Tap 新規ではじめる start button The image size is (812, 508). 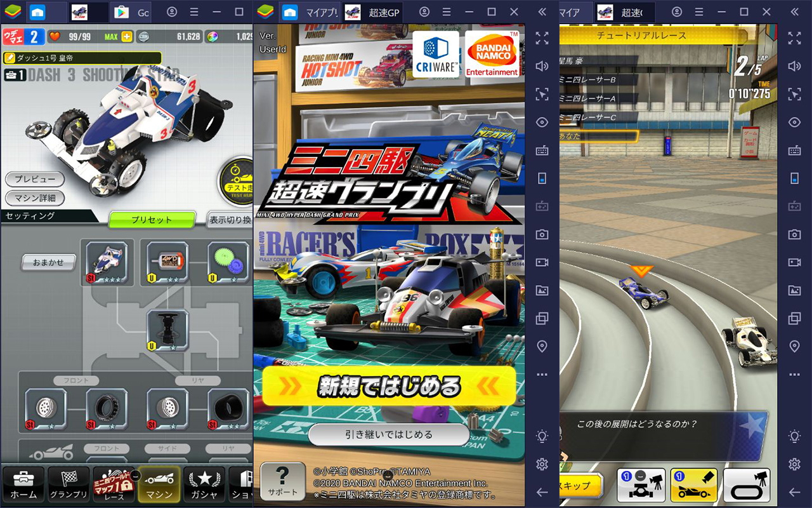point(389,386)
